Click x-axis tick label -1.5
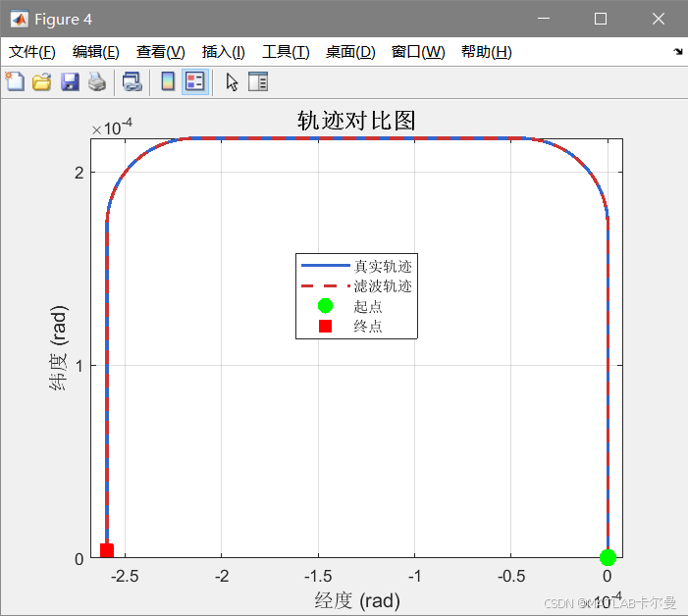 point(318,576)
